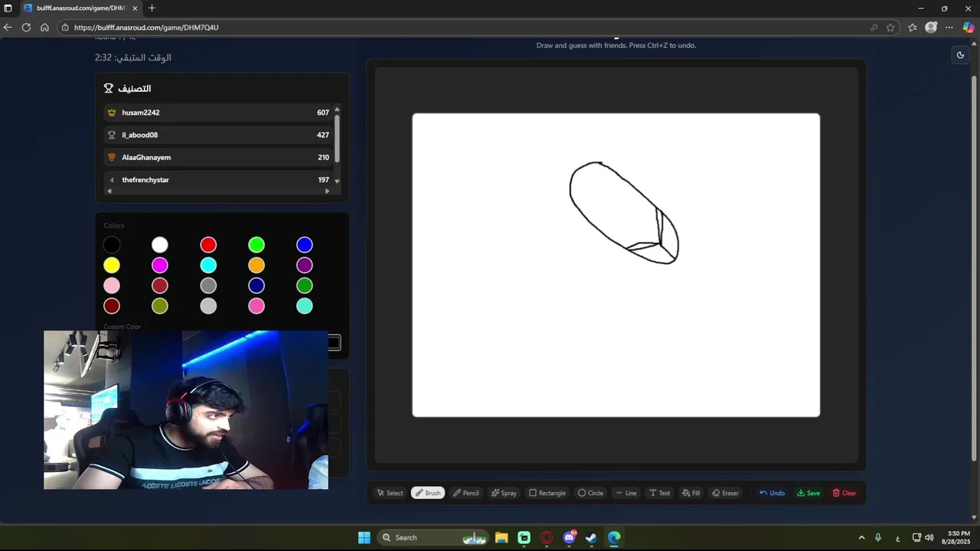Add this page to favorites

point(890,28)
